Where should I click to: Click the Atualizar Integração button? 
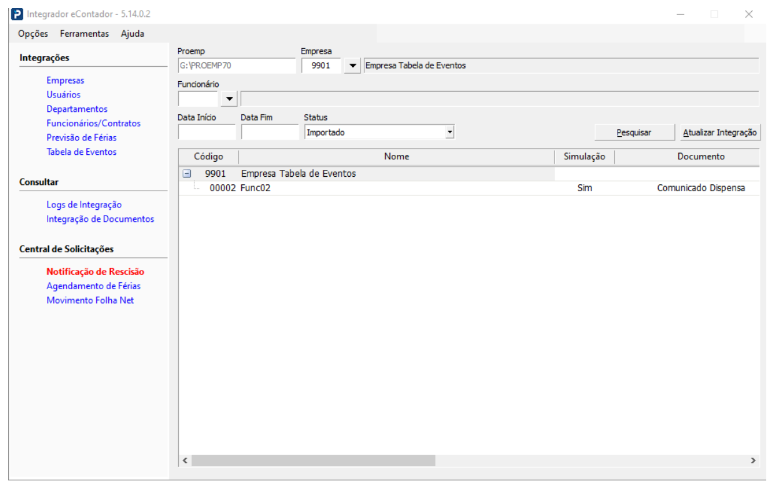(x=720, y=133)
